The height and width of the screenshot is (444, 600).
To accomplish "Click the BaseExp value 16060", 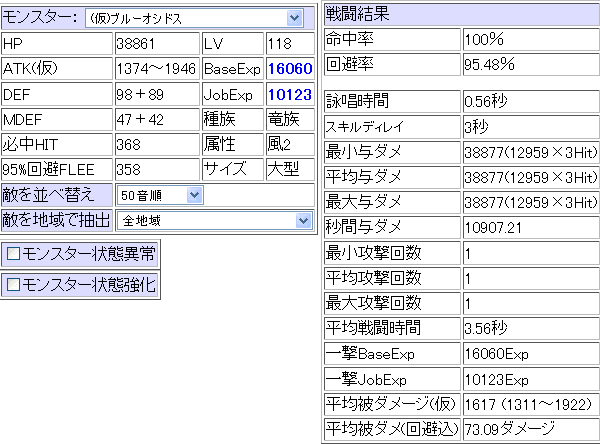I will [x=290, y=69].
